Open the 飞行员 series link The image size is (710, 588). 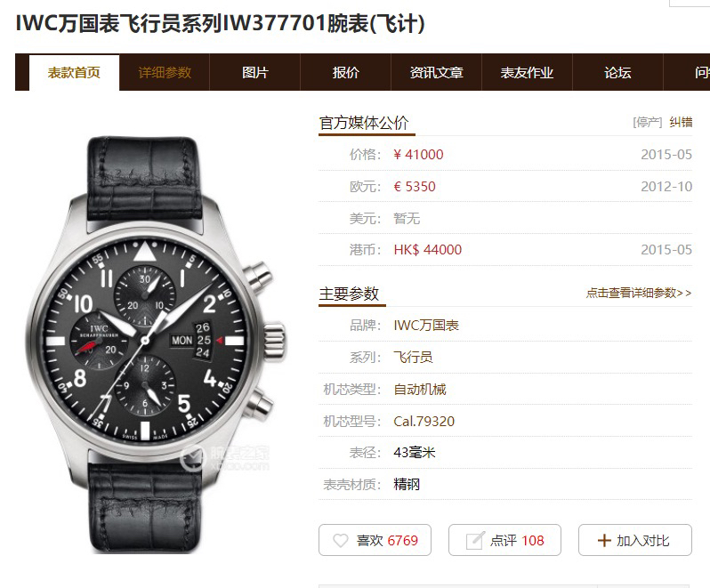point(413,357)
